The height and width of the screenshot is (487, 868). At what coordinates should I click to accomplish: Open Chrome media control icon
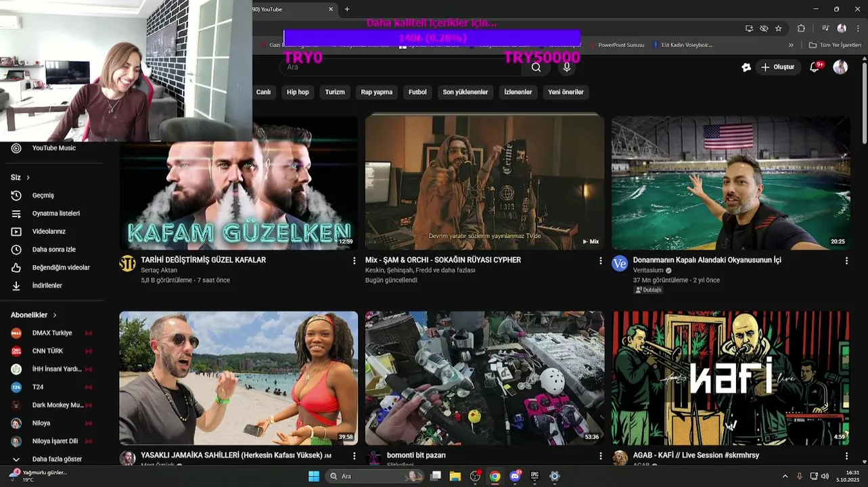coord(825,28)
